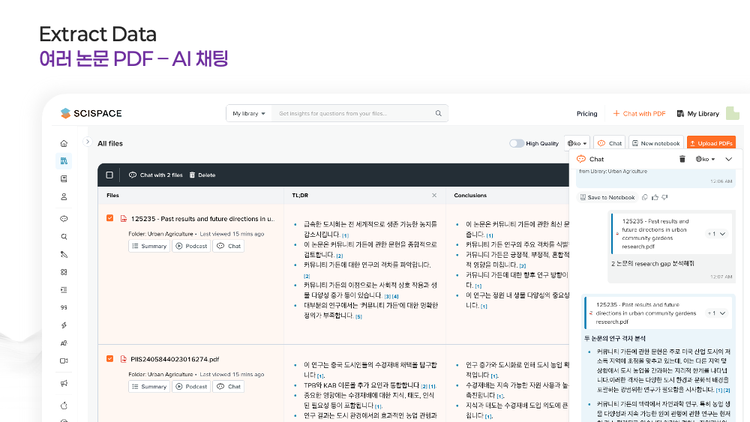Click Chat with 2 files button
The image size is (750, 422).
[x=155, y=175]
